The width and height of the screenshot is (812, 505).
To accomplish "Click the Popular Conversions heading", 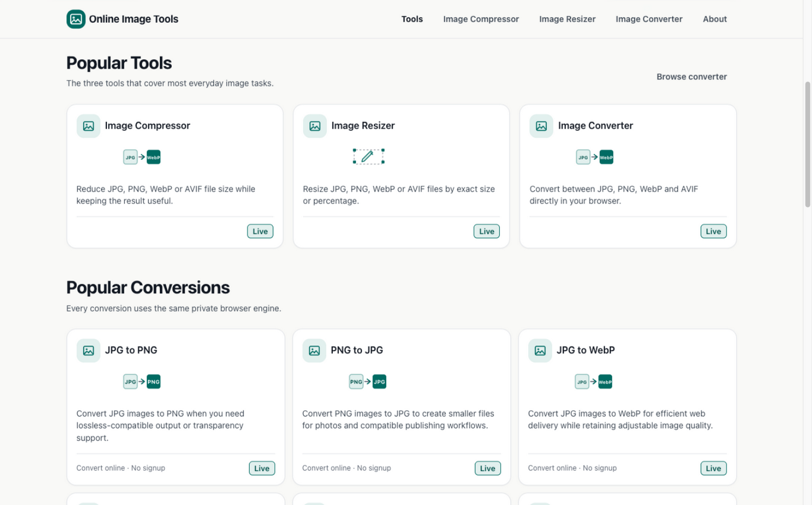I will [148, 288].
